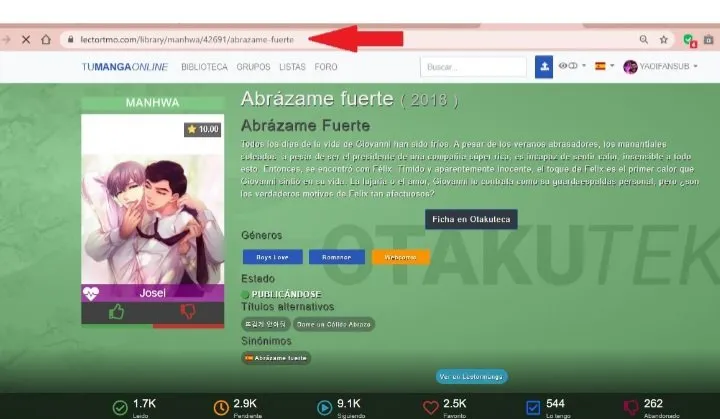Bookmark this page with the star icon
This screenshot has height=419, width=720.
click(x=664, y=40)
